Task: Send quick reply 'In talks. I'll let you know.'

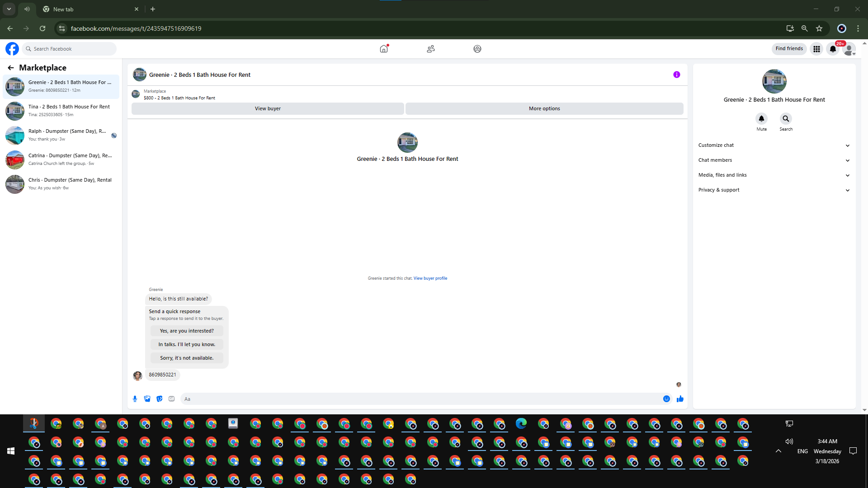Action: (x=187, y=345)
